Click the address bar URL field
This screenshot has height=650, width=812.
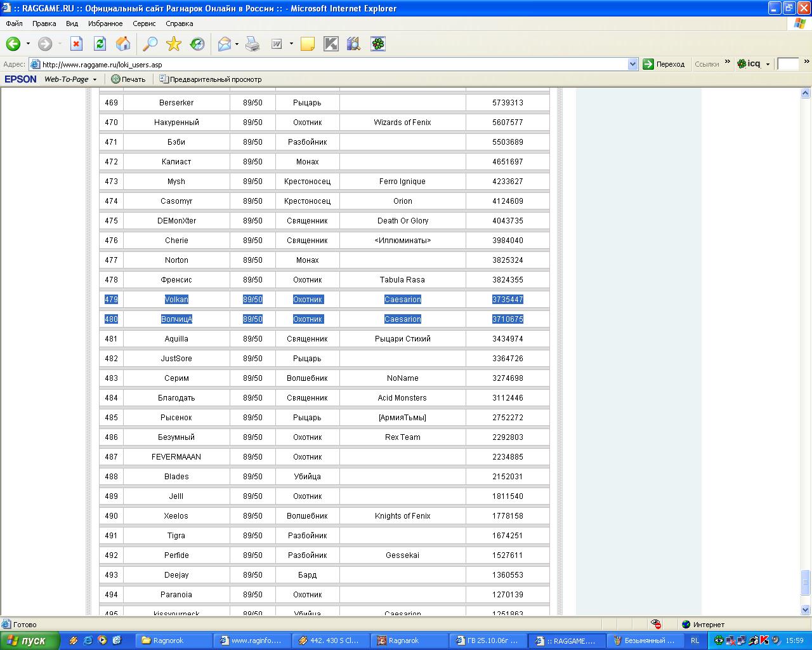point(330,64)
